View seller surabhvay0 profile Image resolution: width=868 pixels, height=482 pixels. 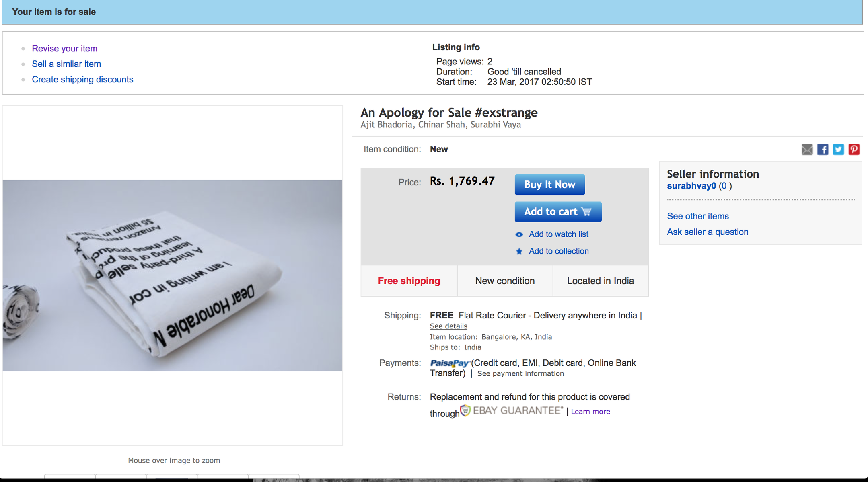click(691, 186)
